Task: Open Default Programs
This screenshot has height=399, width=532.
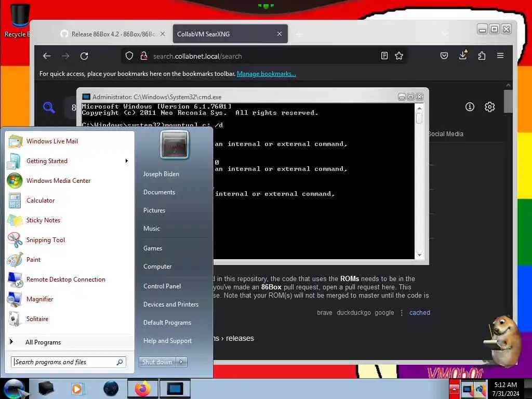Action: tap(167, 323)
